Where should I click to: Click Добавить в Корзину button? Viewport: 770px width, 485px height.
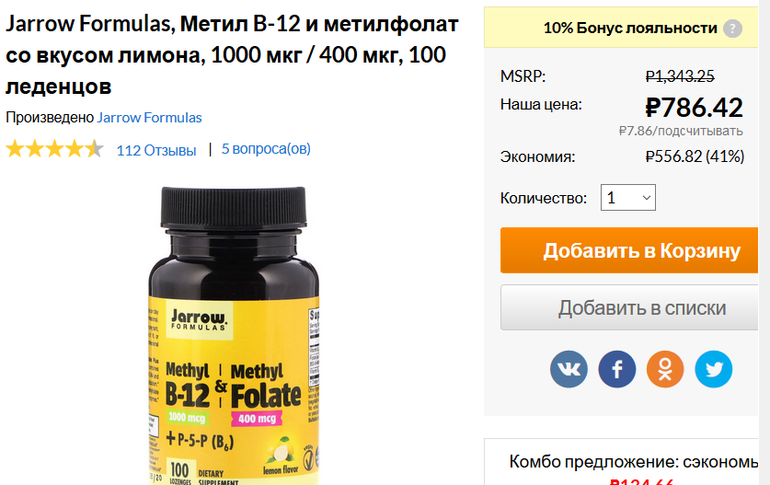click(x=630, y=250)
